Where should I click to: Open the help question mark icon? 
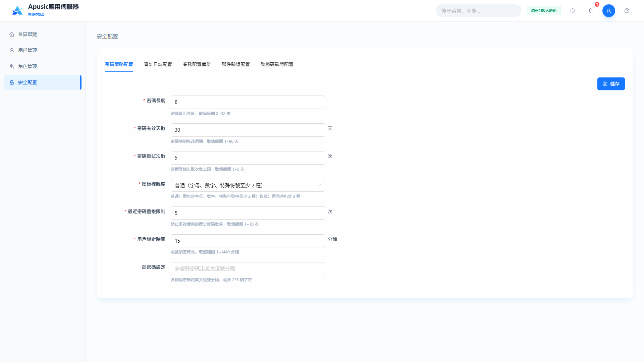coord(627,11)
